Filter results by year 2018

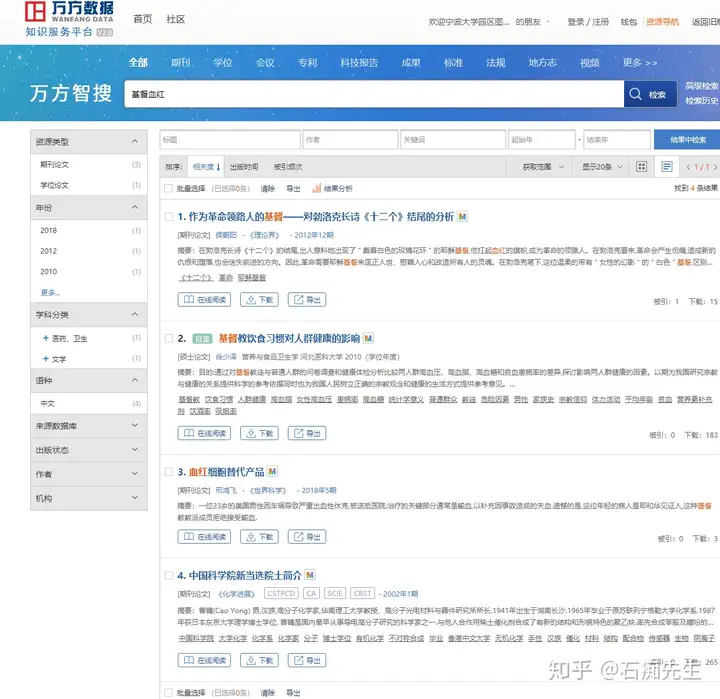click(x=49, y=230)
